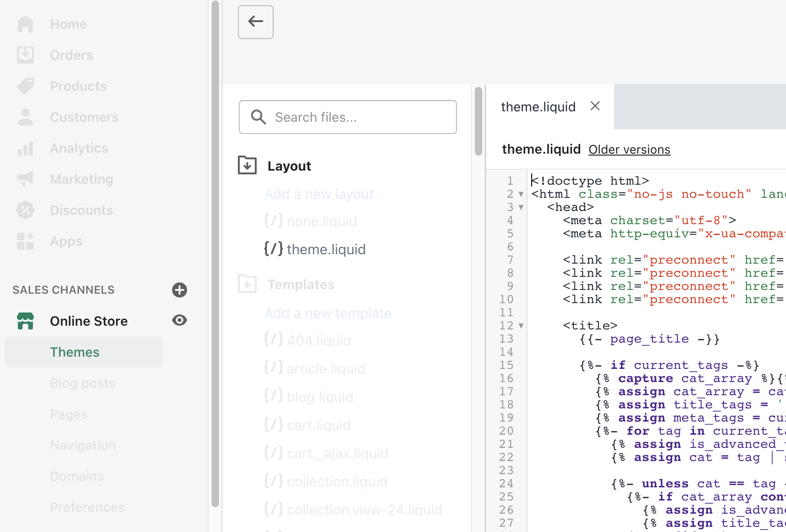Add a sales channel with plus icon

point(180,290)
